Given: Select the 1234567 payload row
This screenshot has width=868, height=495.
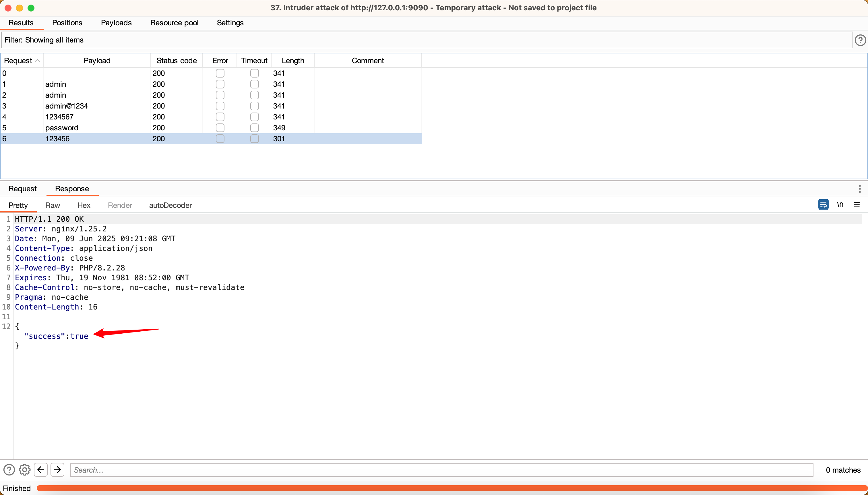Looking at the screenshot, I should coord(211,117).
